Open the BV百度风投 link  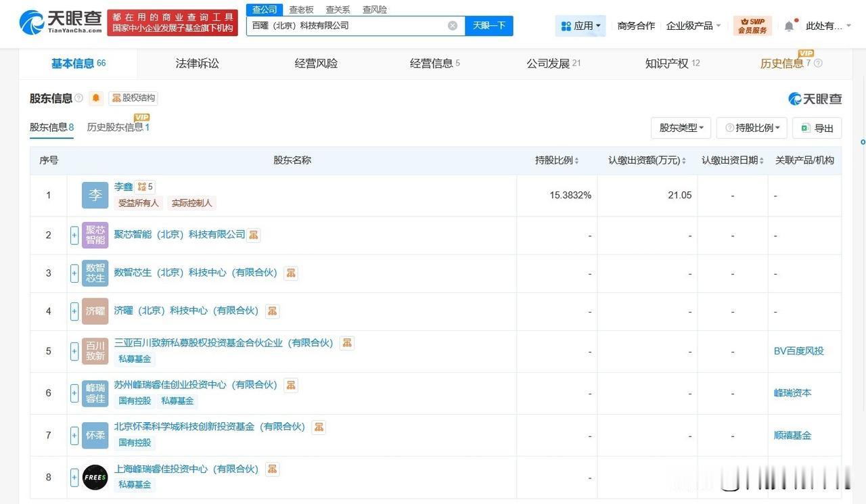coord(799,351)
